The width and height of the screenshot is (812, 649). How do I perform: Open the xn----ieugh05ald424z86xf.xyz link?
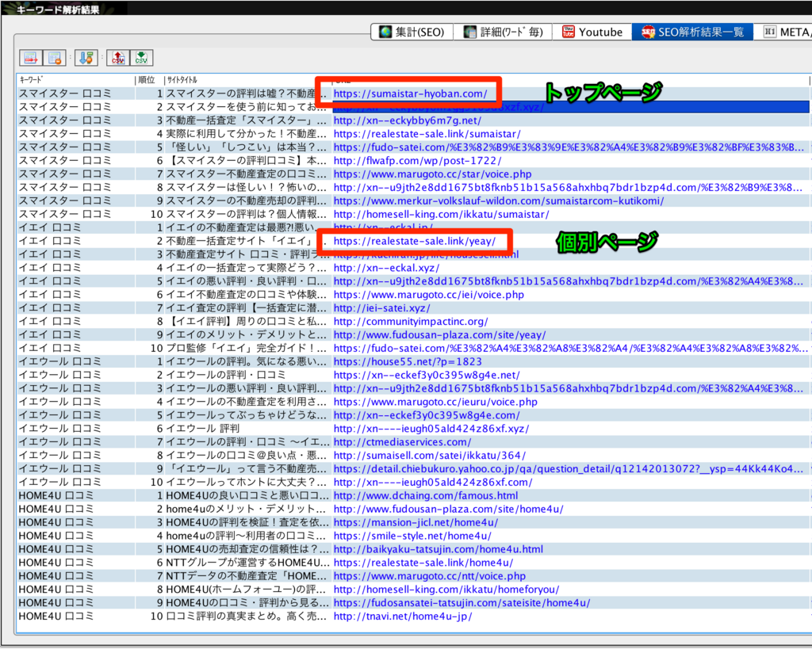tap(431, 429)
